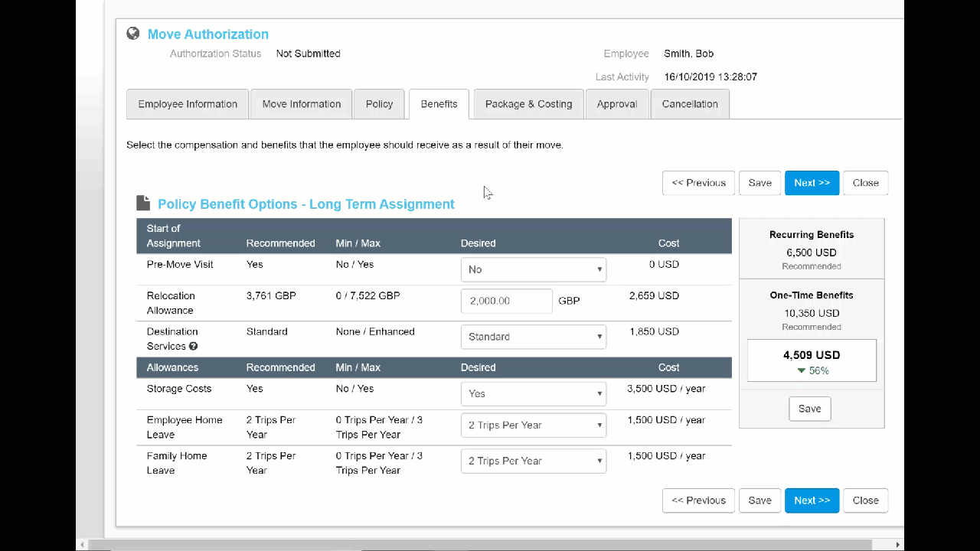Click the 'Allowances' section header

[172, 368]
